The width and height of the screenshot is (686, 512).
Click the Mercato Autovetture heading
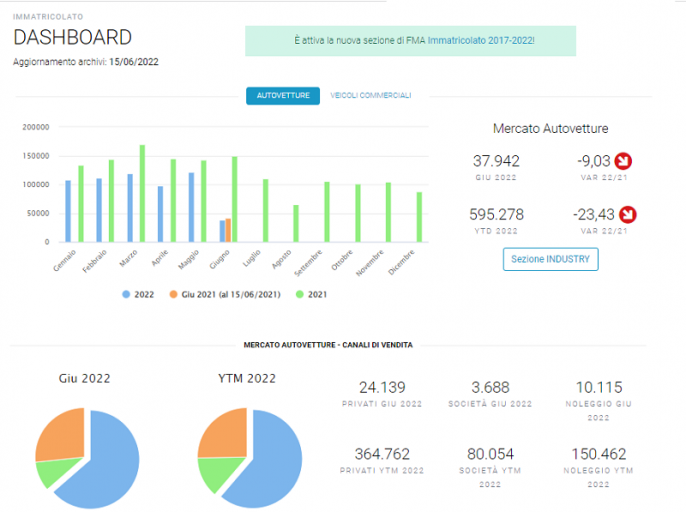pyautogui.click(x=550, y=128)
